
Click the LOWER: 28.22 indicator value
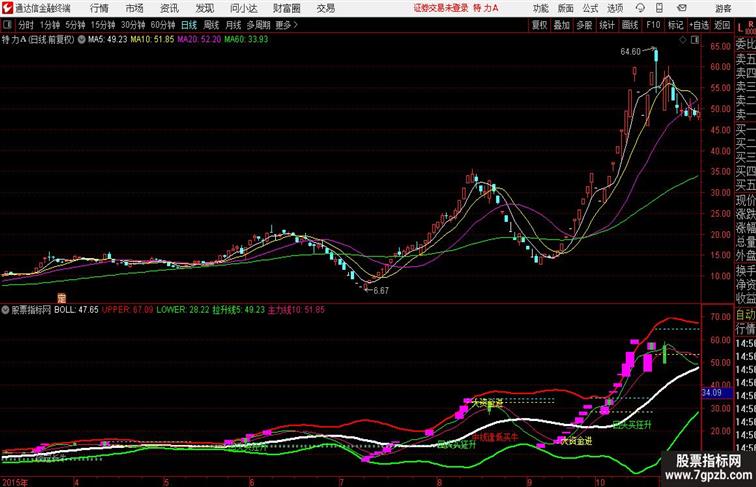[x=183, y=310]
